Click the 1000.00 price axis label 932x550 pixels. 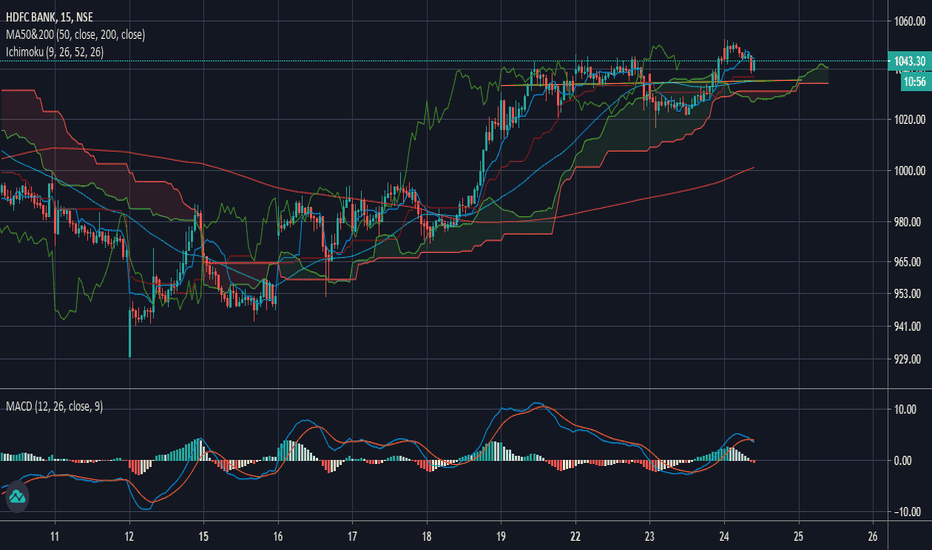coord(910,171)
